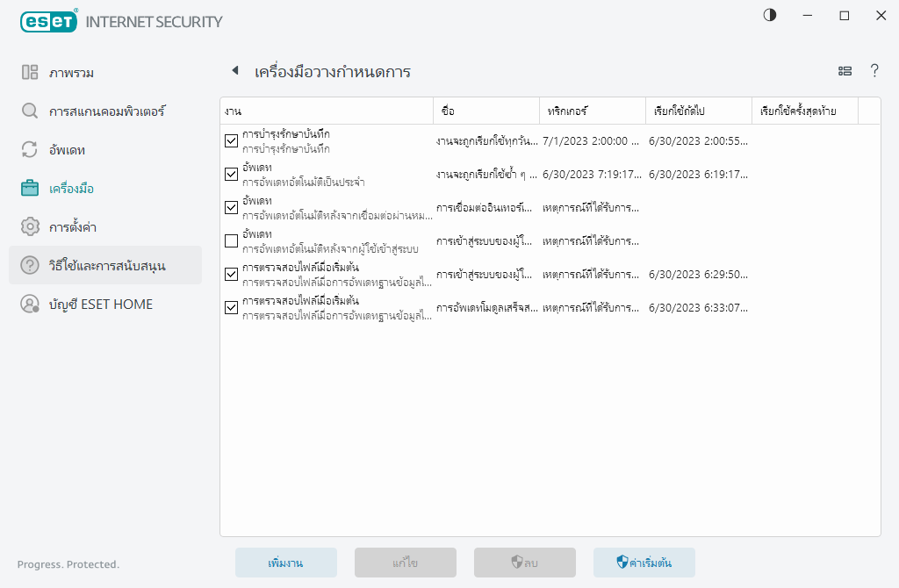Uncheck the regular automatic update task checkbox
Screen dimensions: 899x588
(231, 174)
